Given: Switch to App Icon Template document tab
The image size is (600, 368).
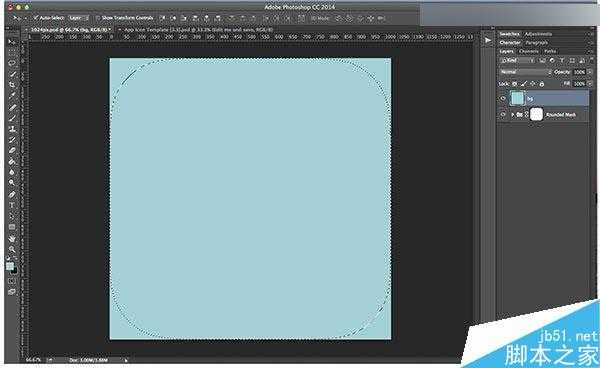Looking at the screenshot, I should (196, 29).
